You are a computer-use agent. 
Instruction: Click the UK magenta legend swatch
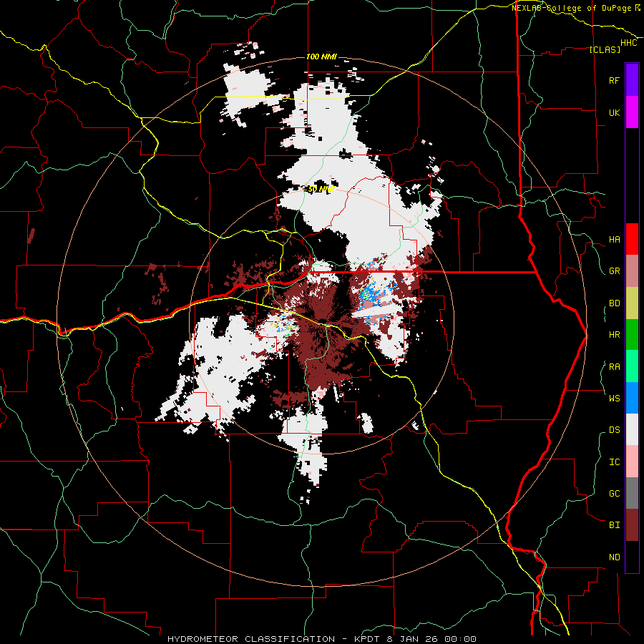click(x=632, y=112)
